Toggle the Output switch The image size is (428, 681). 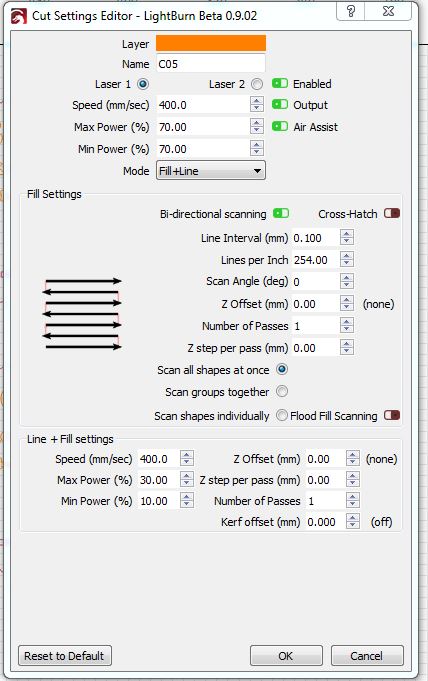[x=280, y=104]
